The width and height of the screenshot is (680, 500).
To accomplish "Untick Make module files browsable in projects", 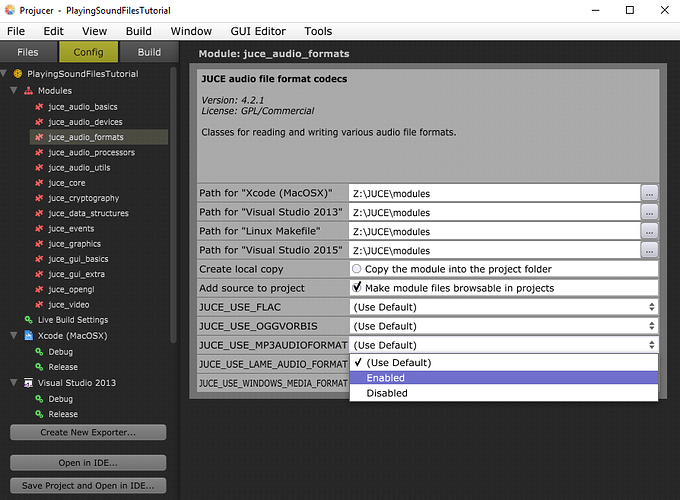I will pyautogui.click(x=357, y=287).
